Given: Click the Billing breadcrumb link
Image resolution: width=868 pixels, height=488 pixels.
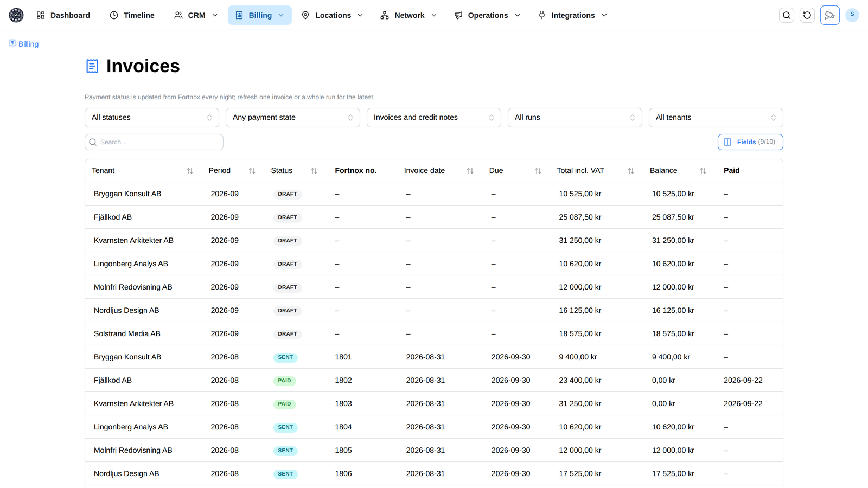Looking at the screenshot, I should click(24, 44).
